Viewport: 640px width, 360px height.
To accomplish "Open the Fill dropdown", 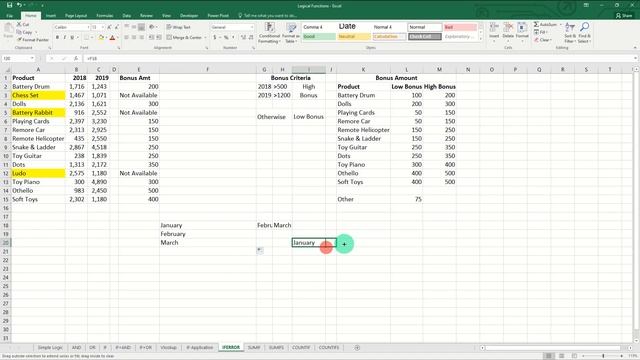I will click(x=540, y=32).
